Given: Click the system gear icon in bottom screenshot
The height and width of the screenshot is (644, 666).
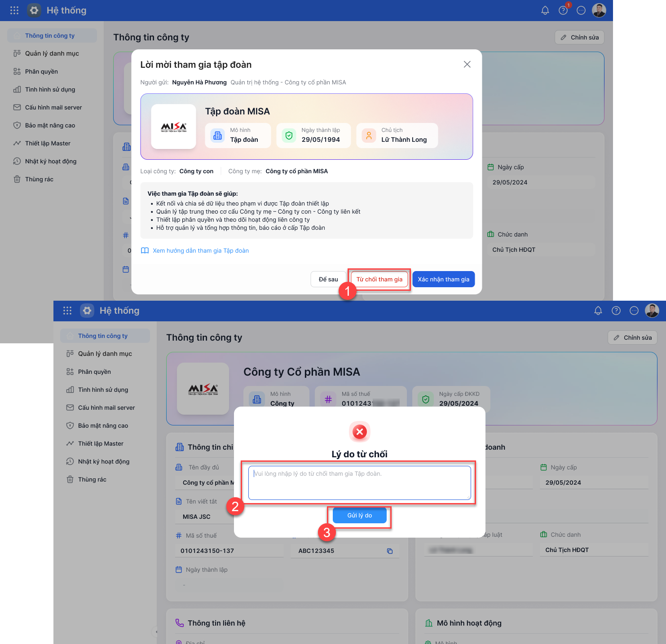Looking at the screenshot, I should (87, 311).
